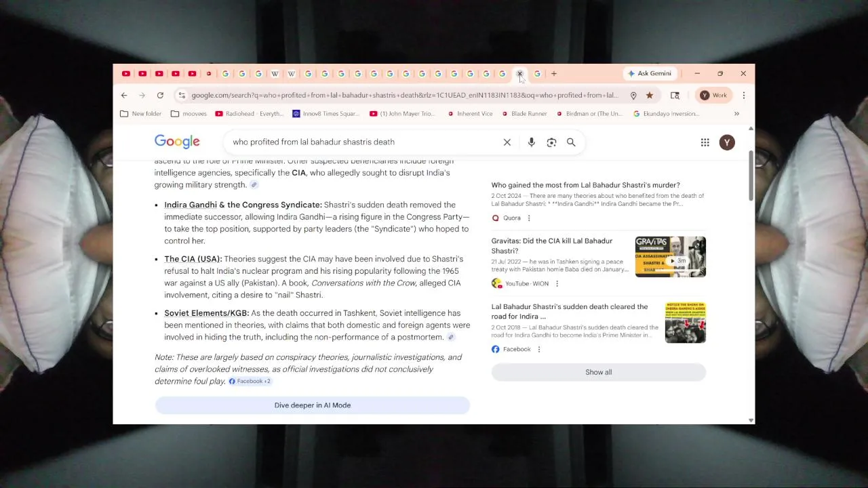Search by image with Lens icon
The height and width of the screenshot is (488, 868).
pos(551,142)
